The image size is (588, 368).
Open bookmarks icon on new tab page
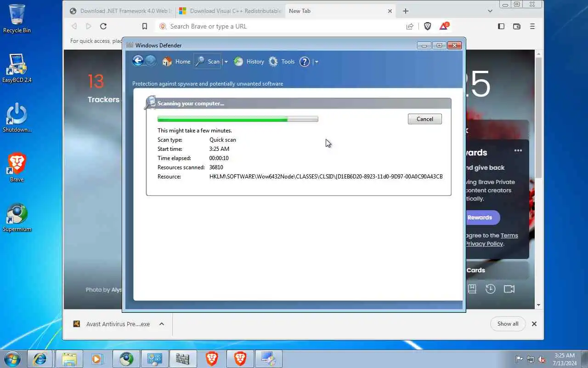[472, 289]
